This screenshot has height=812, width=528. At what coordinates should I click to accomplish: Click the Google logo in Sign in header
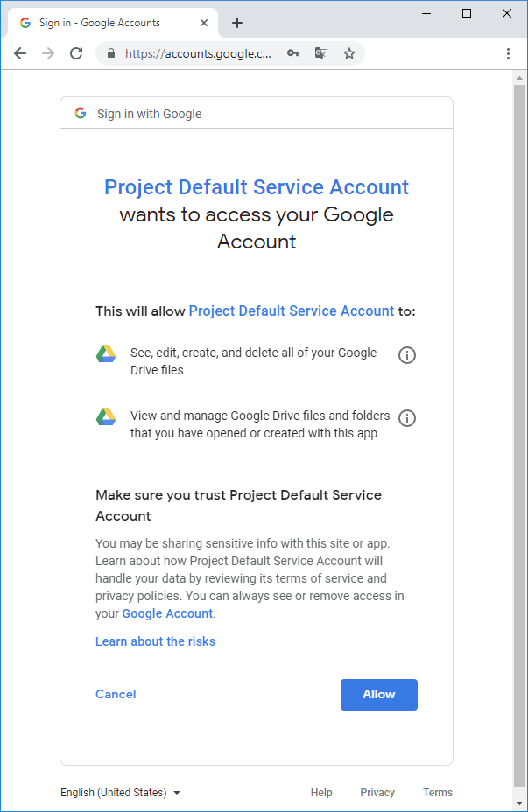tap(81, 113)
